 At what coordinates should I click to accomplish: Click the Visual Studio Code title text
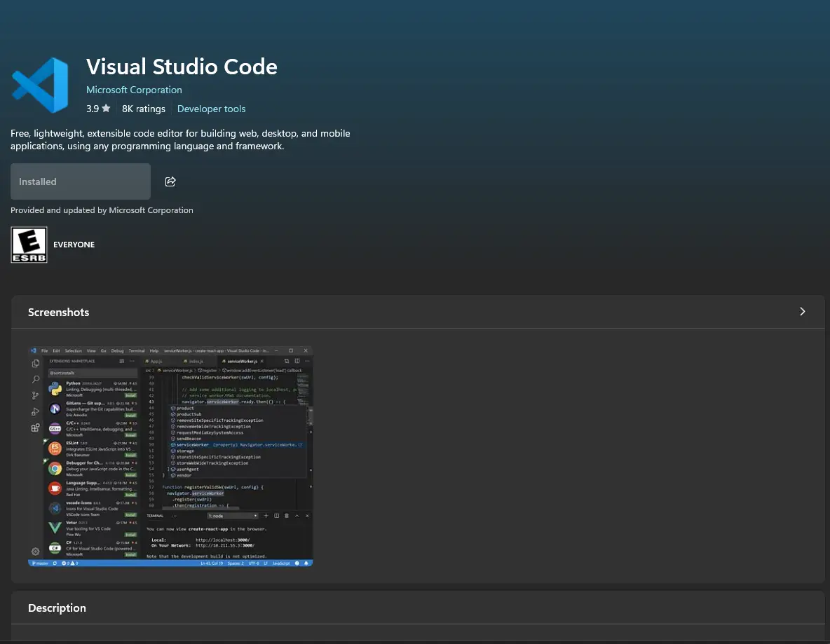coord(182,67)
